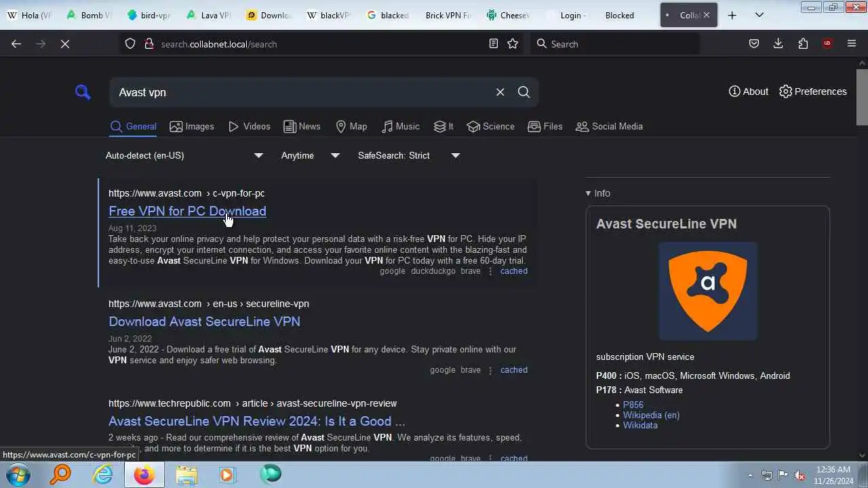
Task: Open the Firefox application menu
Action: (x=852, y=43)
